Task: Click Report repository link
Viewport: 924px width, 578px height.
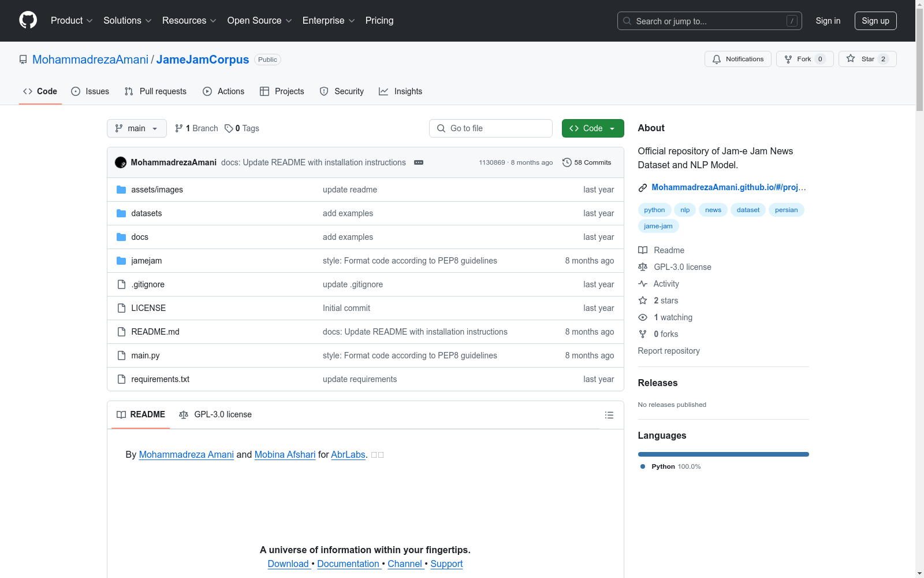Action: coord(669,351)
